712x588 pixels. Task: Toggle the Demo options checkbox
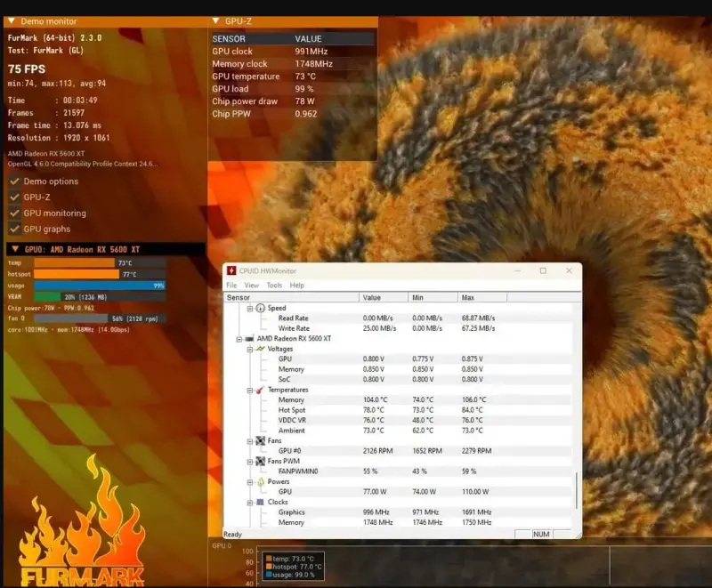[14, 181]
